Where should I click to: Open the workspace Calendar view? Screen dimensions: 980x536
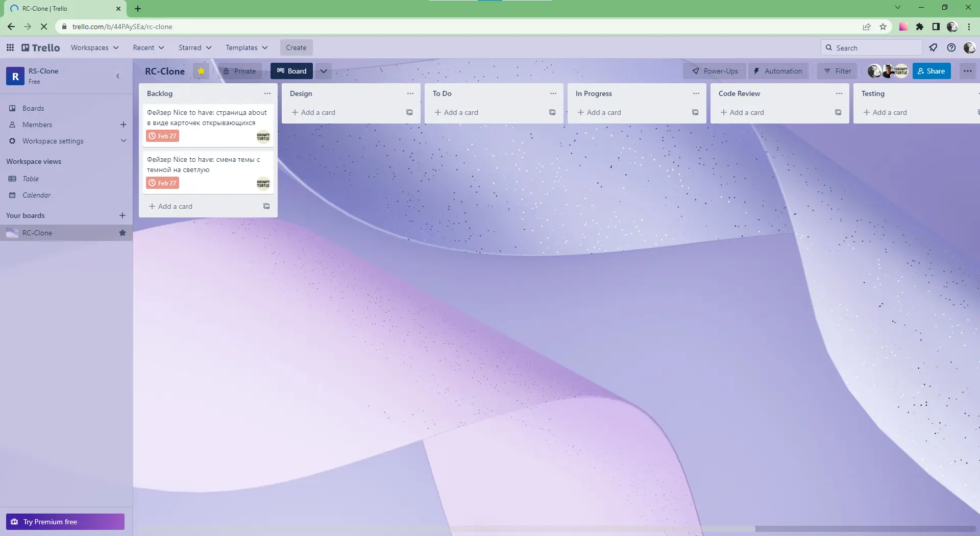[35, 194]
